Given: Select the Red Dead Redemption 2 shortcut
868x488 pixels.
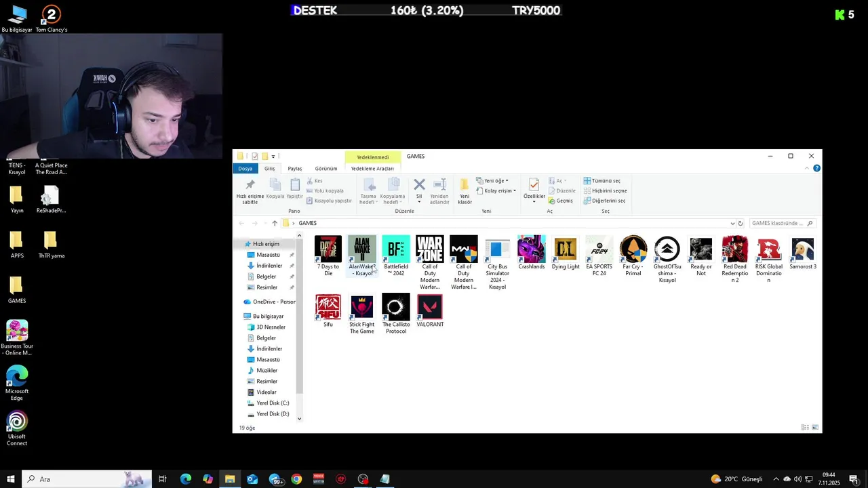Looking at the screenshot, I should [735, 259].
